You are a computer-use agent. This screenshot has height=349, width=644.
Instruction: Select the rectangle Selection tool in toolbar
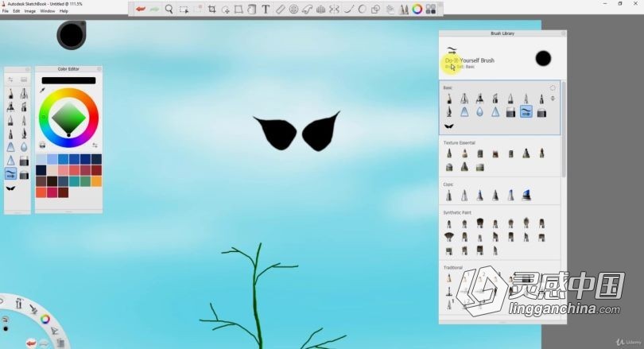click(184, 9)
